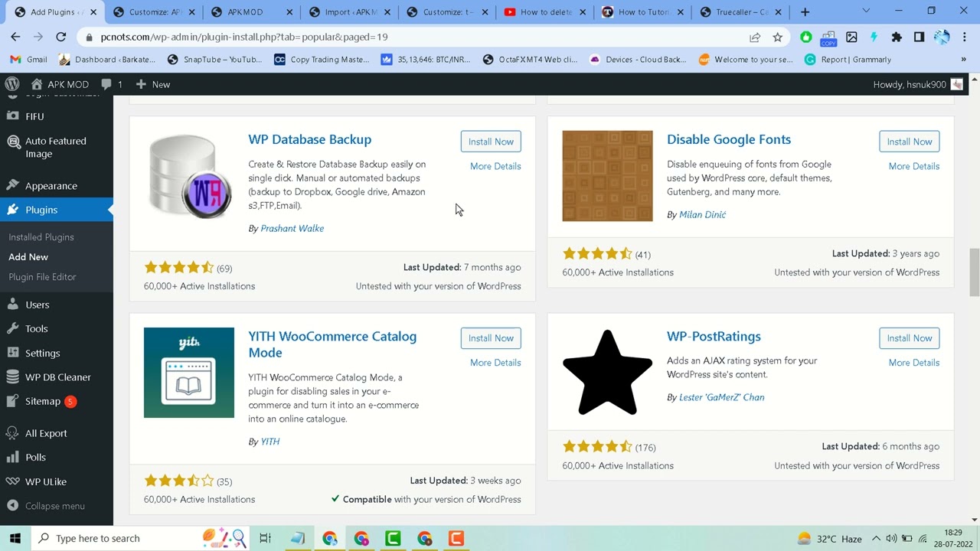This screenshot has width=980, height=551.
Task: Open a new browser tab
Action: tap(805, 11)
